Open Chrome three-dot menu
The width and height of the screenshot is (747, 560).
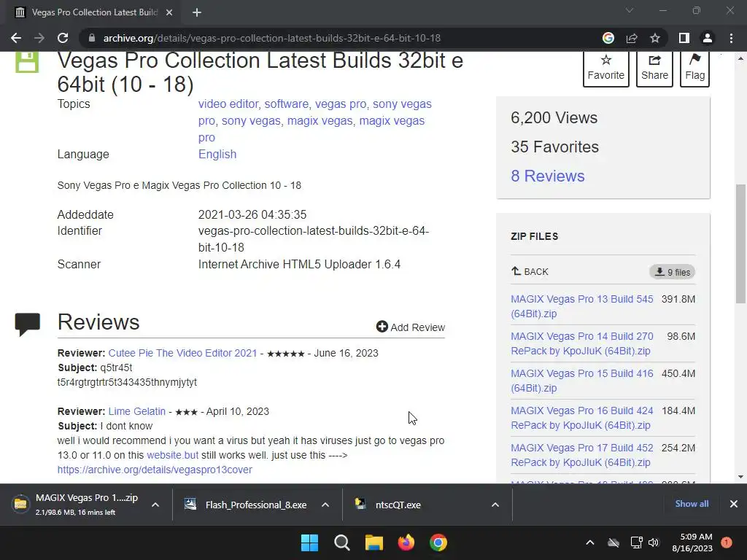(x=731, y=38)
